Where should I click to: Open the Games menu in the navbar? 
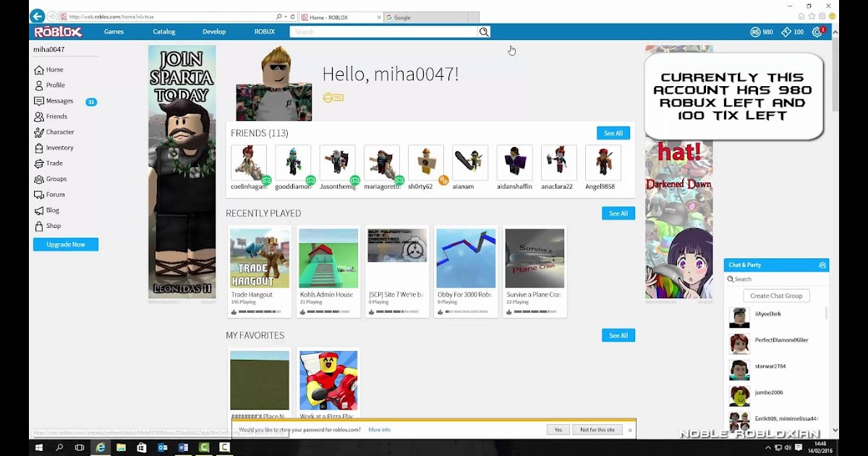coord(114,32)
